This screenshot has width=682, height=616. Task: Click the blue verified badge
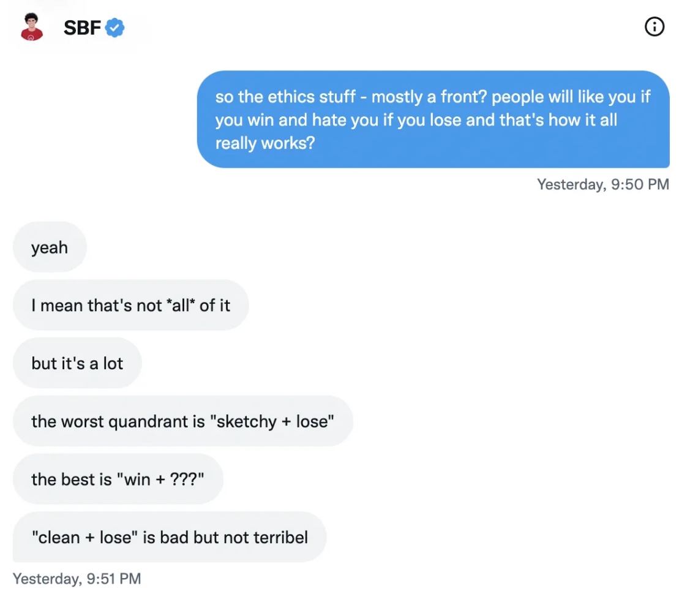(x=115, y=28)
